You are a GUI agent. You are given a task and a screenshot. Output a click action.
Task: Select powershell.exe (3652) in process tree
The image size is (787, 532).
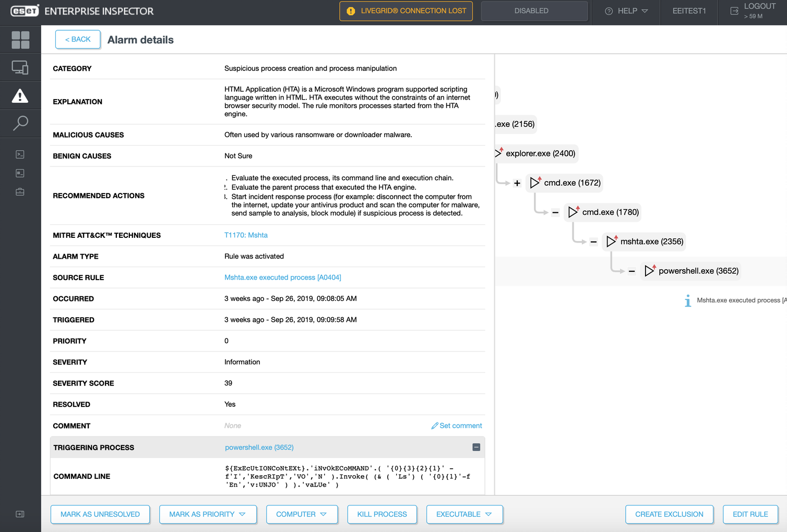pos(698,271)
